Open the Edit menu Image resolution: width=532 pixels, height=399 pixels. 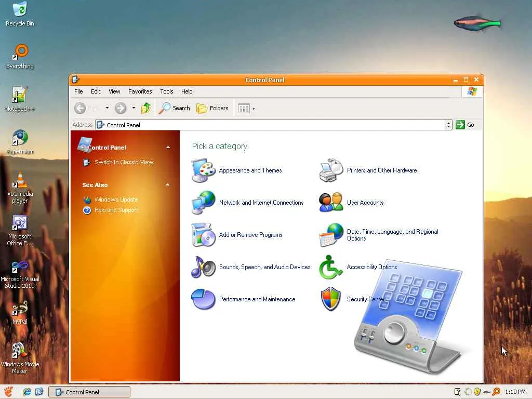coord(96,91)
